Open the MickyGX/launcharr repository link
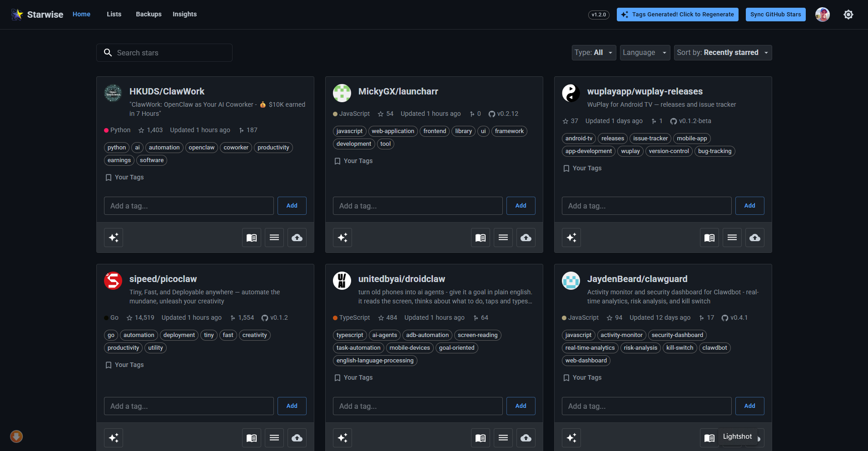This screenshot has height=451, width=868. (398, 91)
